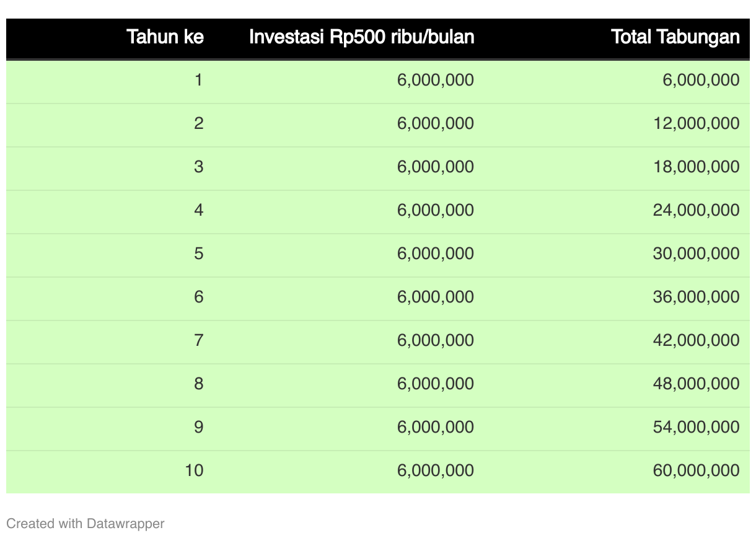Click the Tahun ke column header
The height and width of the screenshot is (538, 756).
point(165,37)
